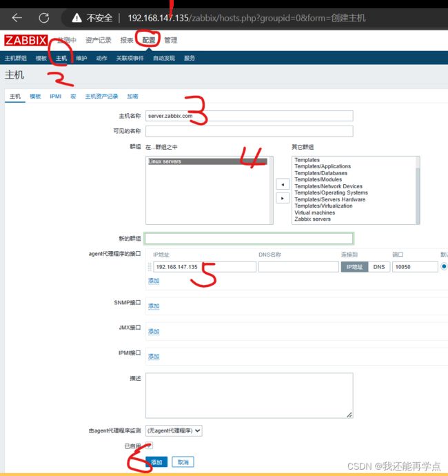Click the port field showing 10050

coord(415,267)
